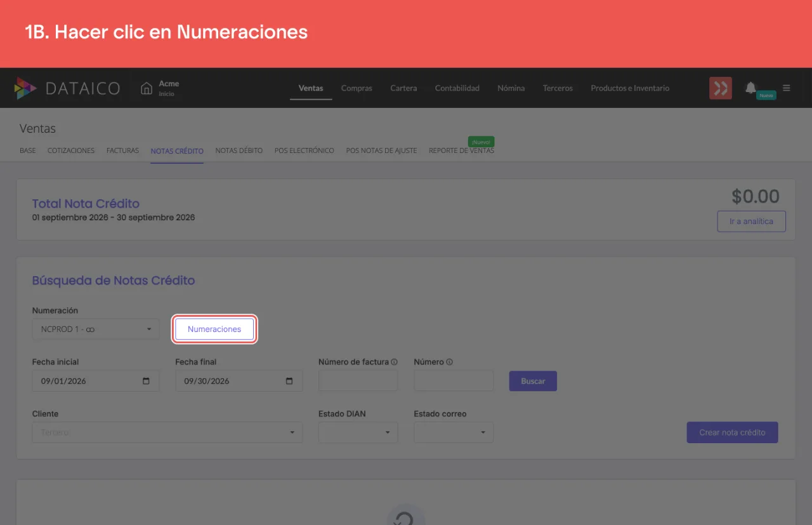
Task: Open the Nómina main menu
Action: click(x=511, y=88)
